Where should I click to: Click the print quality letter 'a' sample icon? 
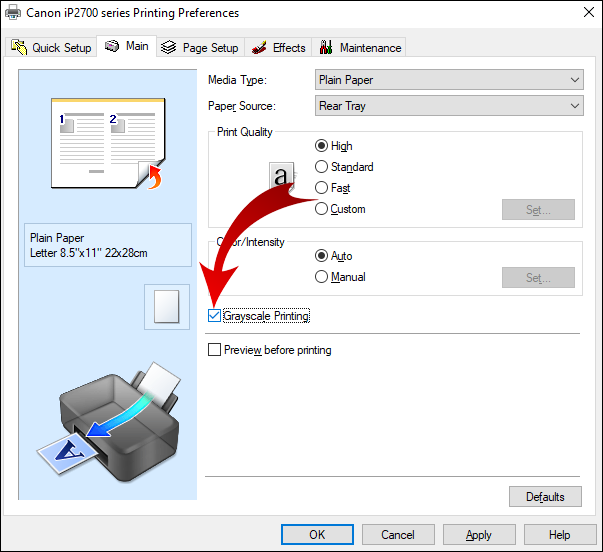coord(282,175)
